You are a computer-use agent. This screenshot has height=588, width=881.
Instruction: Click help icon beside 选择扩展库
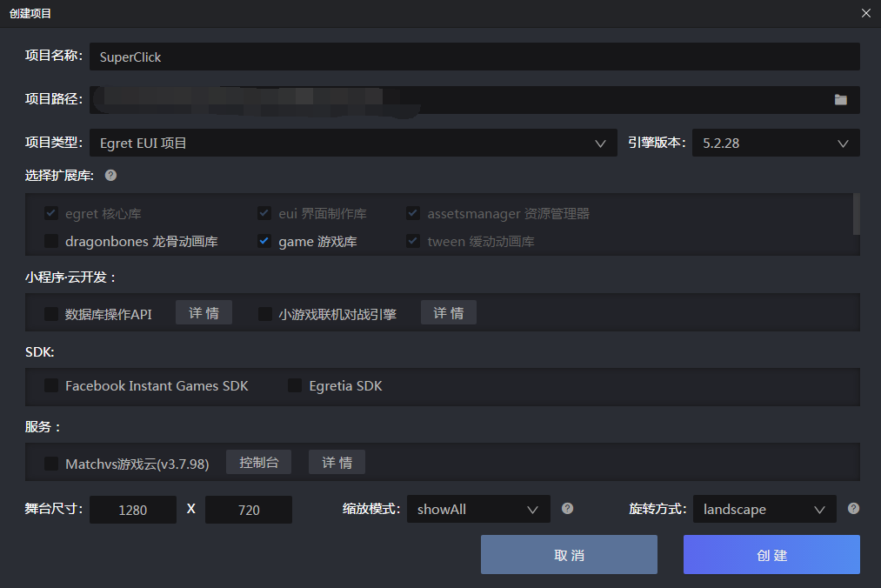pyautogui.click(x=110, y=176)
